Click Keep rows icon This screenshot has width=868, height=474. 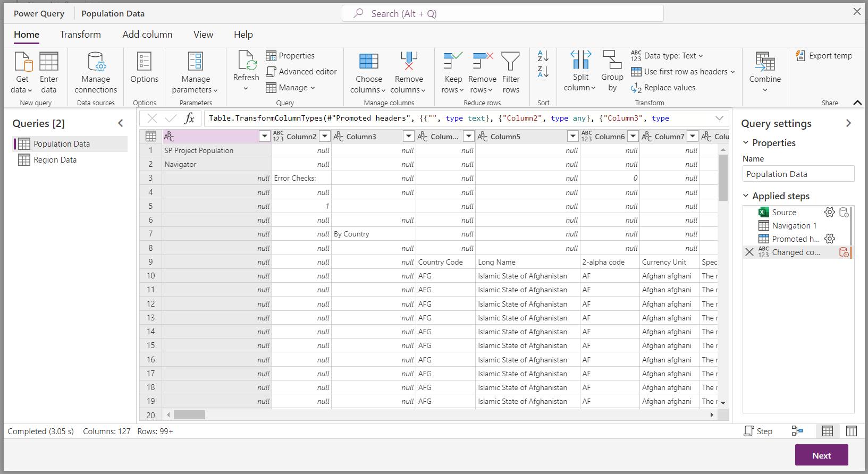(453, 62)
